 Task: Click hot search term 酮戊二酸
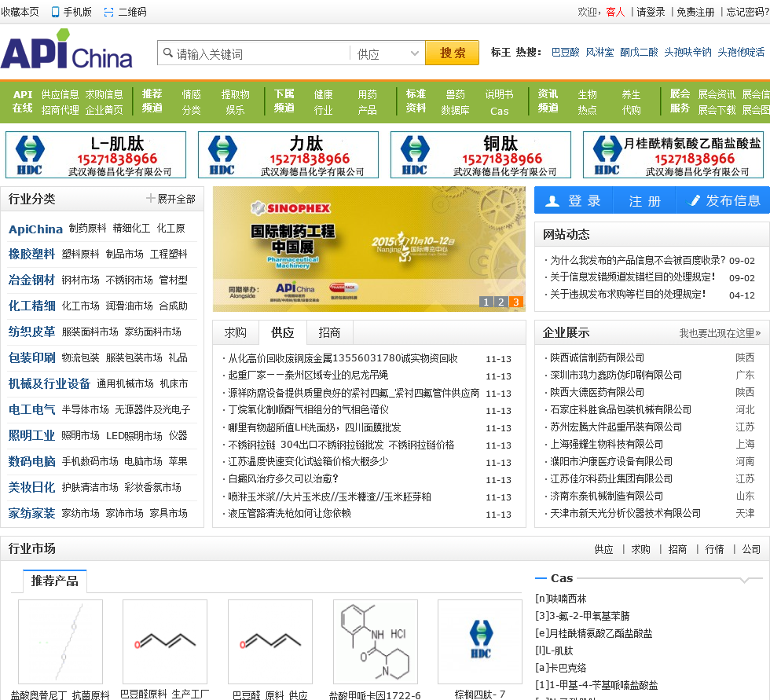[639, 52]
